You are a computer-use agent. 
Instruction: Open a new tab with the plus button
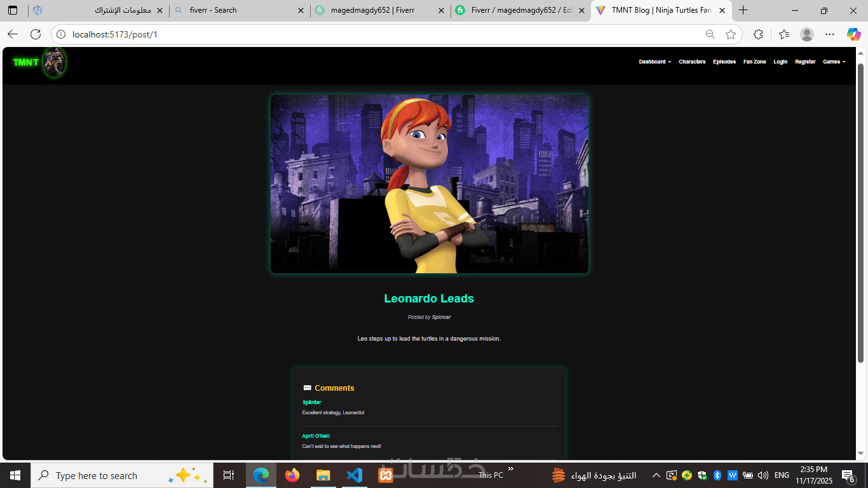(x=743, y=10)
